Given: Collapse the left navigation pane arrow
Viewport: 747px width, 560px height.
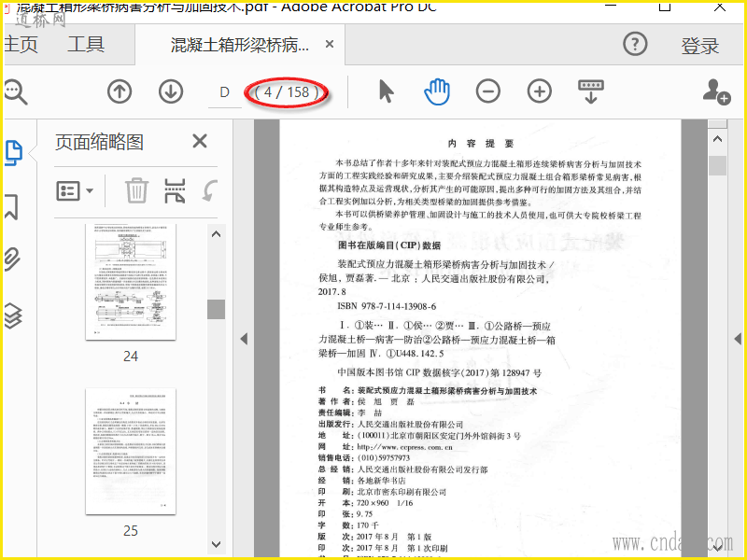Looking at the screenshot, I should click(244, 339).
